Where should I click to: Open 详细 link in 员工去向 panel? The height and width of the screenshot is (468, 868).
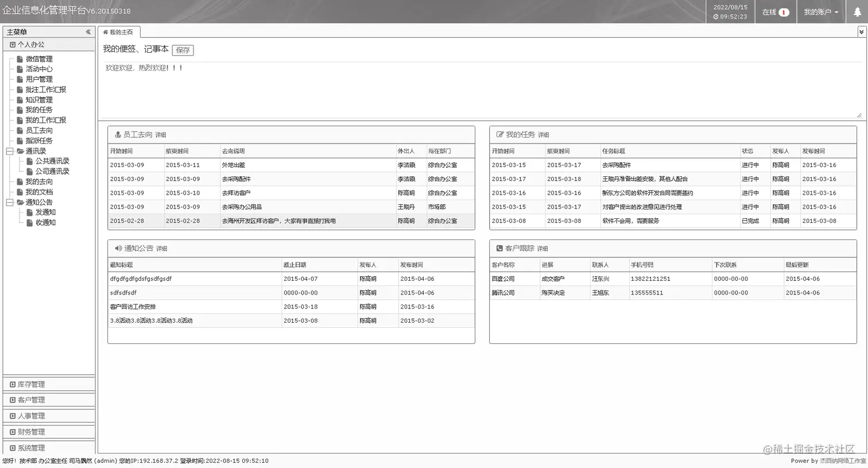(x=160, y=135)
